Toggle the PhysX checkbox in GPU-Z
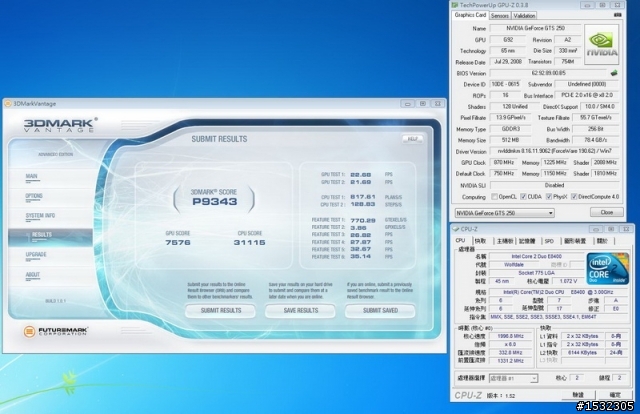 549,197
